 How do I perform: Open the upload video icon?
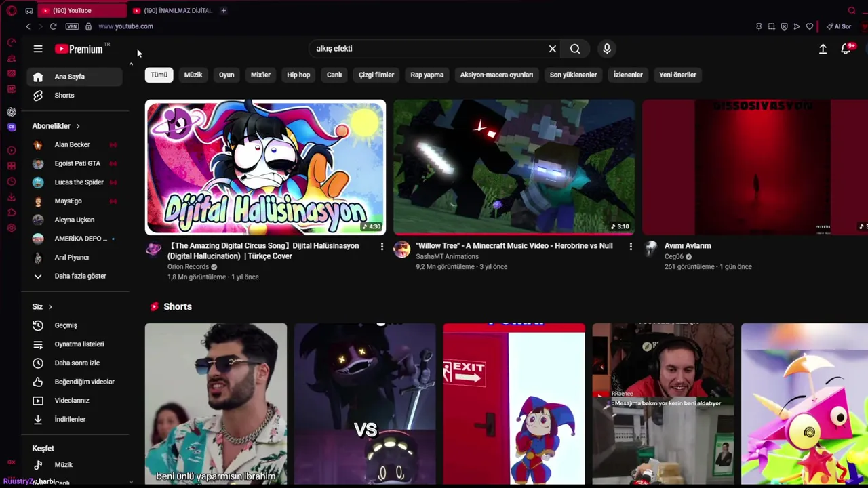823,49
